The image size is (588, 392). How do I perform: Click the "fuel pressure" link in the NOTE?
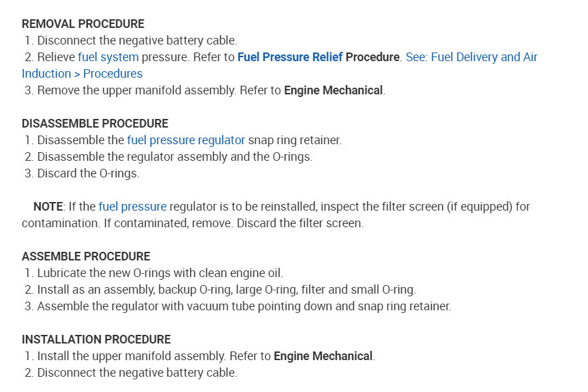[x=132, y=207]
